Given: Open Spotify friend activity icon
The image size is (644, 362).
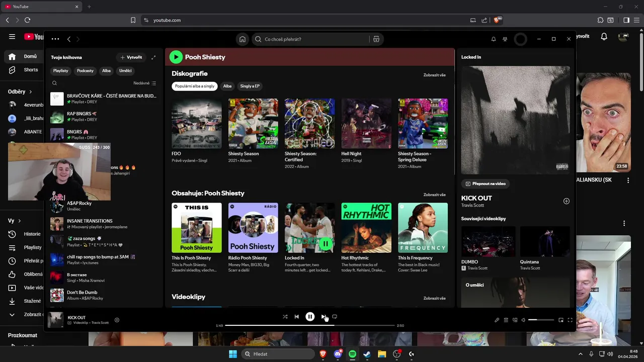Looking at the screenshot, I should click(x=505, y=39).
